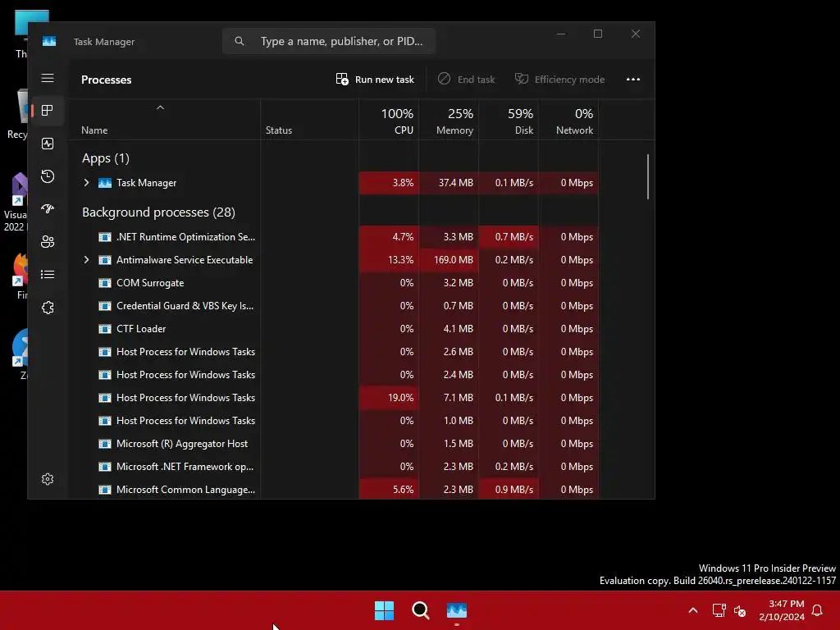
Task: Click the 37.4 MB memory cell
Action: tap(449, 183)
